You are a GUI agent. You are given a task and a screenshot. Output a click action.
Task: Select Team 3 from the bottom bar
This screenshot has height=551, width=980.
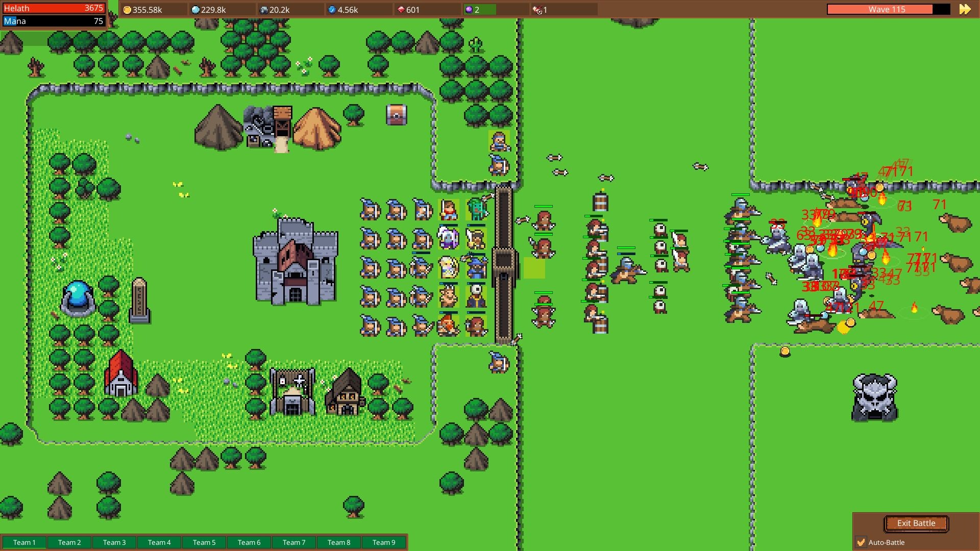point(114,542)
